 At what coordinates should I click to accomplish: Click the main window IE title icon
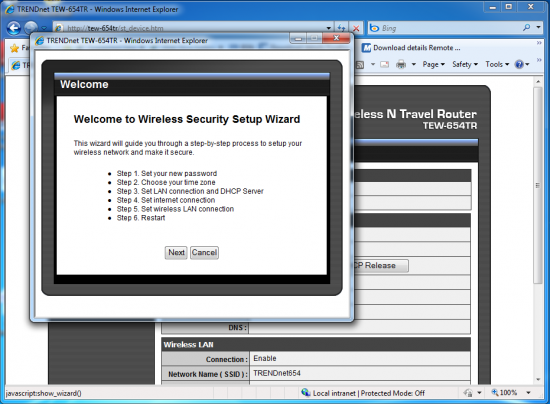tap(10, 9)
